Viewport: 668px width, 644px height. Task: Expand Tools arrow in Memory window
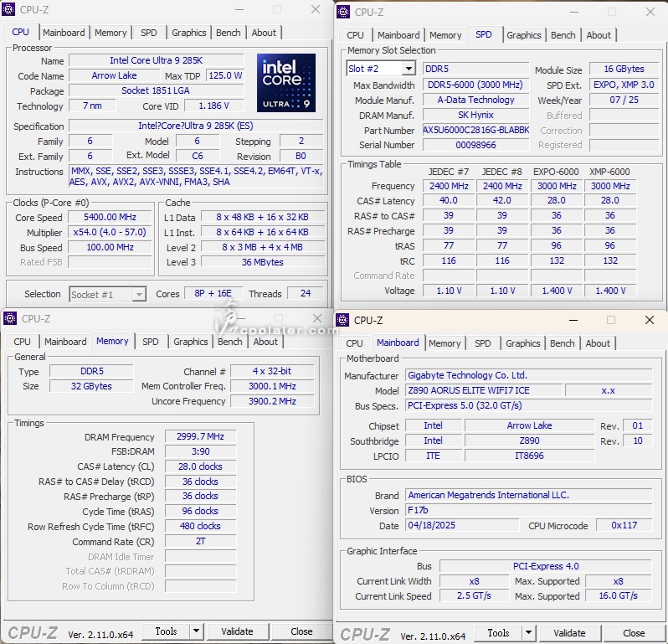(196, 631)
